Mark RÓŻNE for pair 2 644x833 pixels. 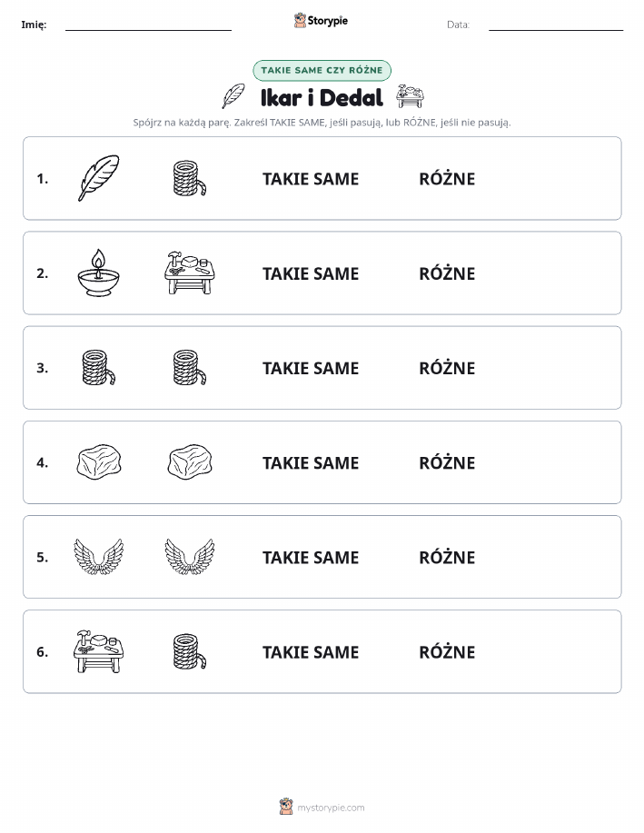(447, 273)
